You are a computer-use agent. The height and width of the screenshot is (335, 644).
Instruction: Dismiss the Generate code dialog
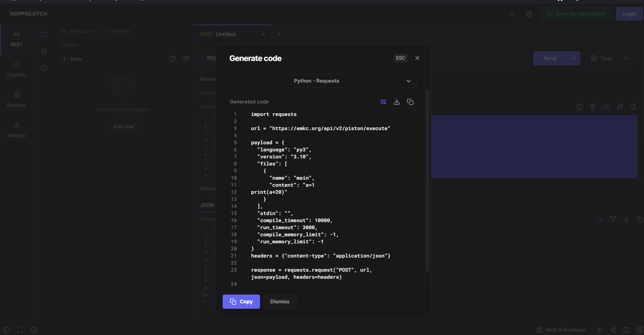(x=279, y=301)
